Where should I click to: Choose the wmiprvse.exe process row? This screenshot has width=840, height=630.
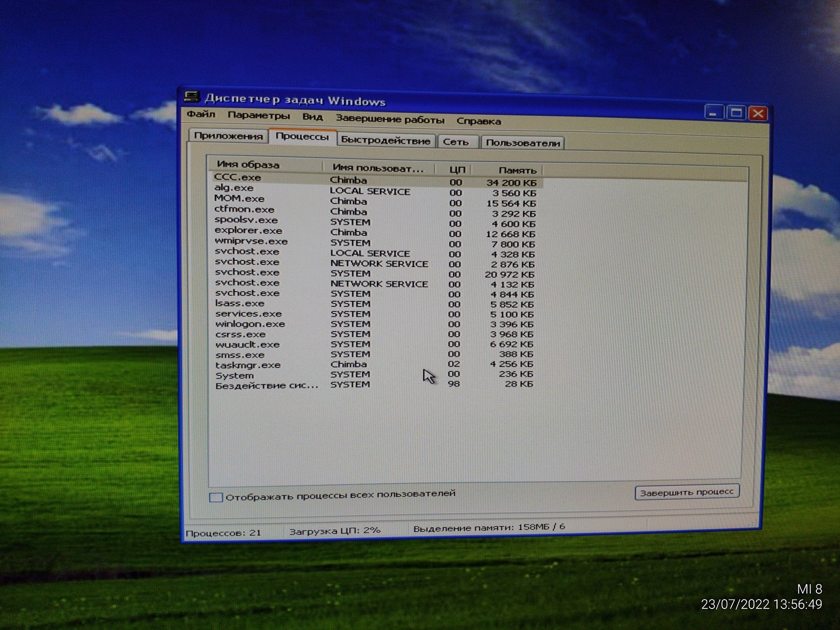[x=376, y=242]
